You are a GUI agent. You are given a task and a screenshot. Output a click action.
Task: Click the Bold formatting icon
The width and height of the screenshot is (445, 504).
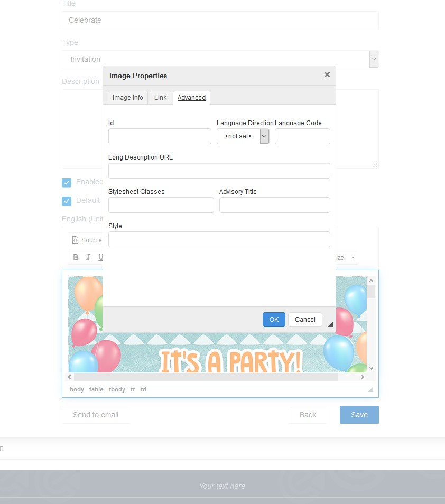76,257
